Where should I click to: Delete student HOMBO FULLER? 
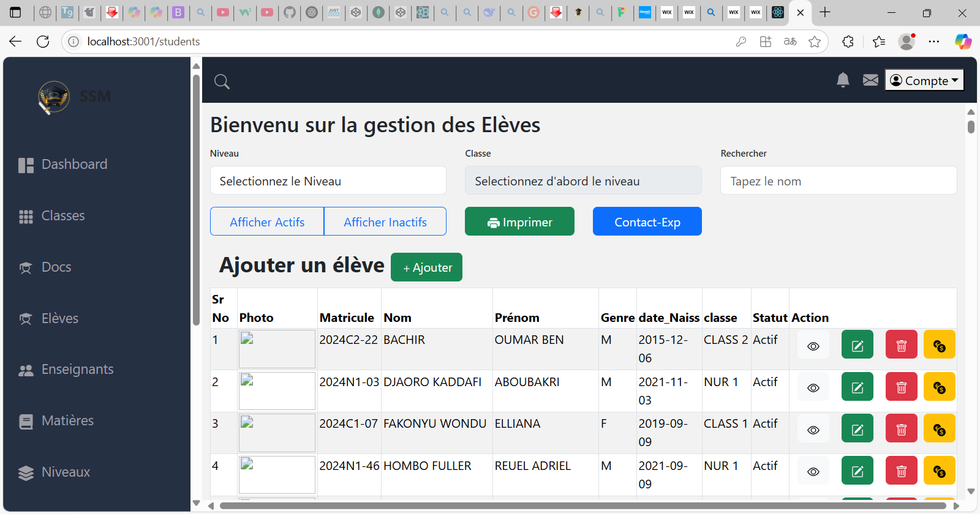(x=902, y=472)
